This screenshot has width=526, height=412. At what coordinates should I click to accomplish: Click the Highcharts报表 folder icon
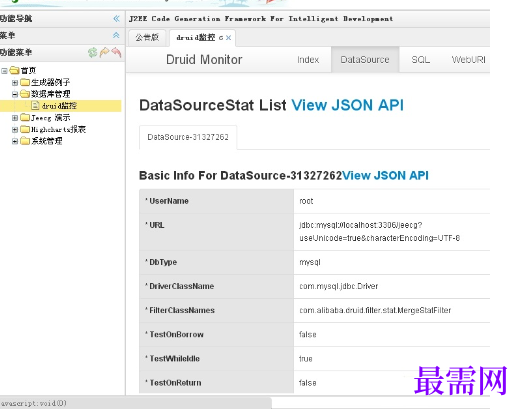pyautogui.click(x=25, y=129)
